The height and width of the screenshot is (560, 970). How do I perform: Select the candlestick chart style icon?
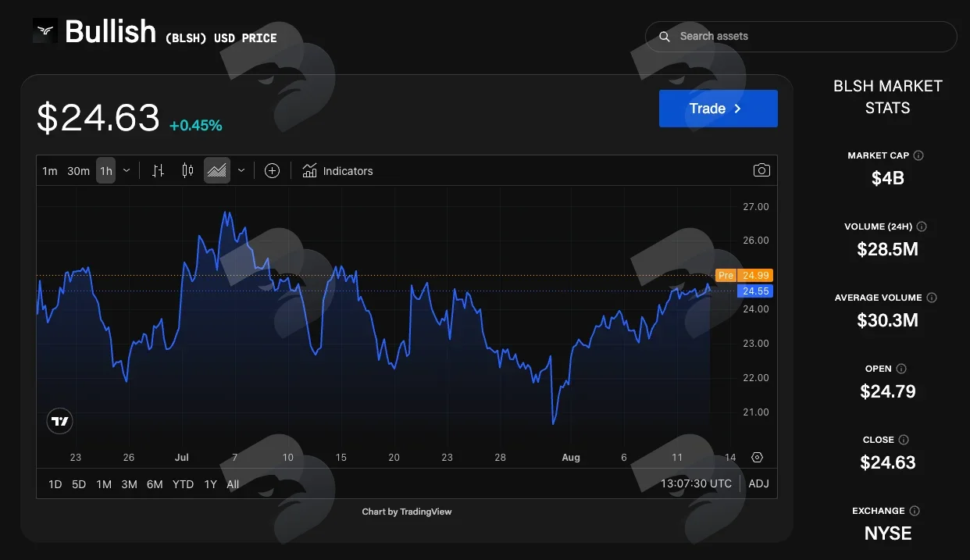click(187, 170)
